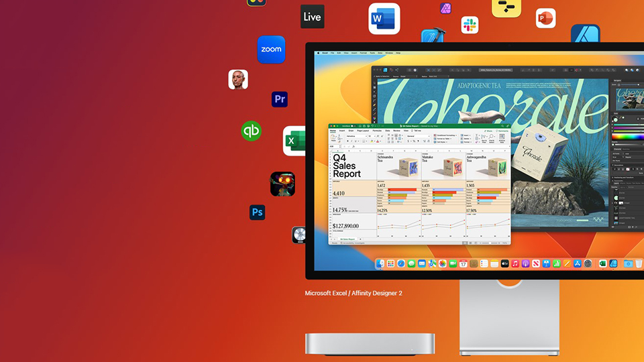
Task: Click the Adobe Photoshop icon
Action: [x=257, y=213]
